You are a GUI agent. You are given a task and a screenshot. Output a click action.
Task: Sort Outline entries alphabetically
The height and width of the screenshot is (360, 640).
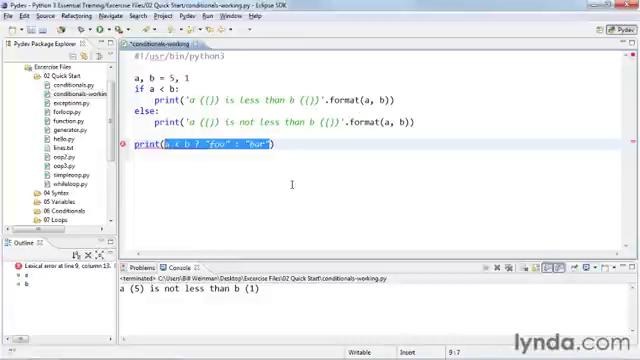point(76,256)
